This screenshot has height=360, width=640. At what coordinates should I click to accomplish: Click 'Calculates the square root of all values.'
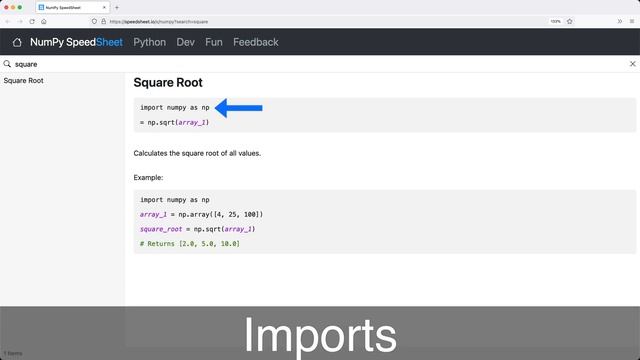pyautogui.click(x=197, y=153)
